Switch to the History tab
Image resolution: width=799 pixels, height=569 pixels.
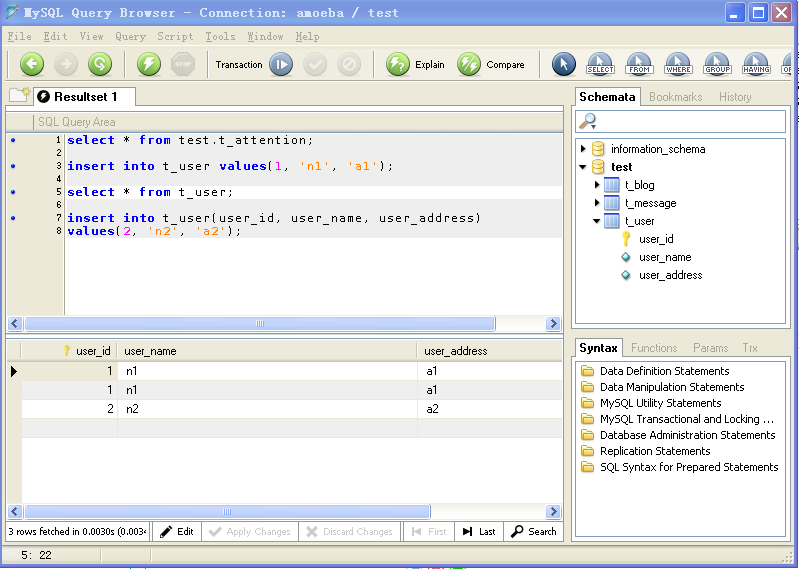point(735,97)
